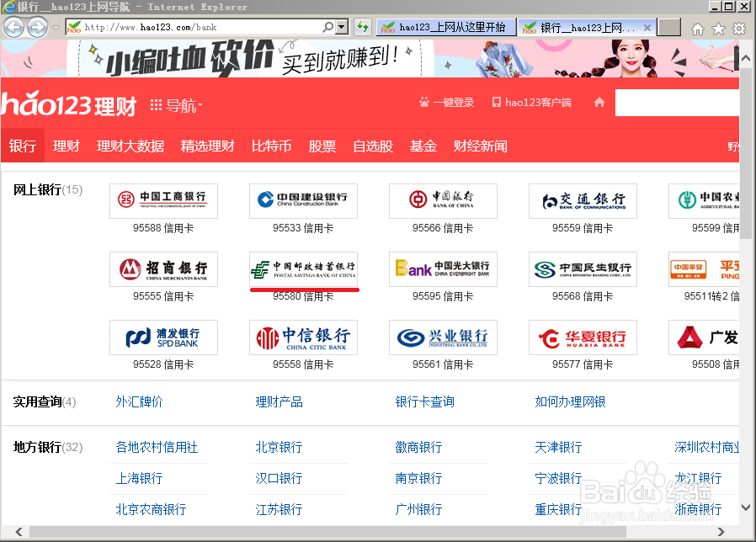Select the 基金 navigation tab
This screenshot has width=756, height=542.
(423, 146)
